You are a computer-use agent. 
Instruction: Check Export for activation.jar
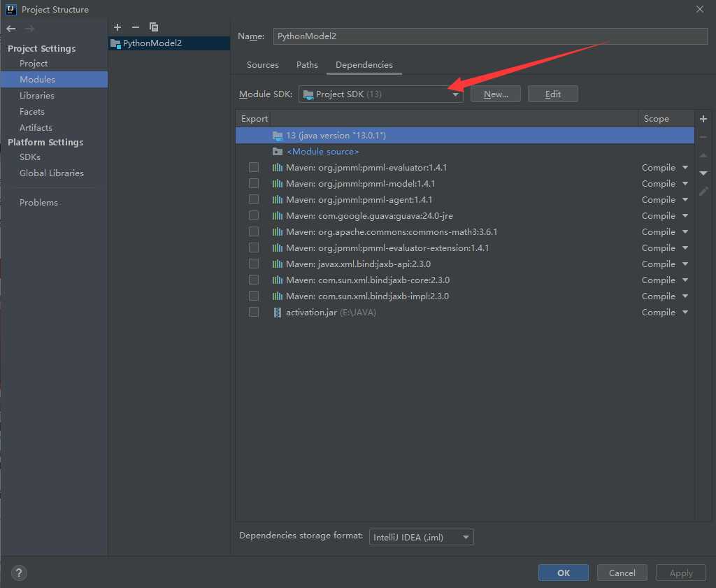(x=253, y=313)
